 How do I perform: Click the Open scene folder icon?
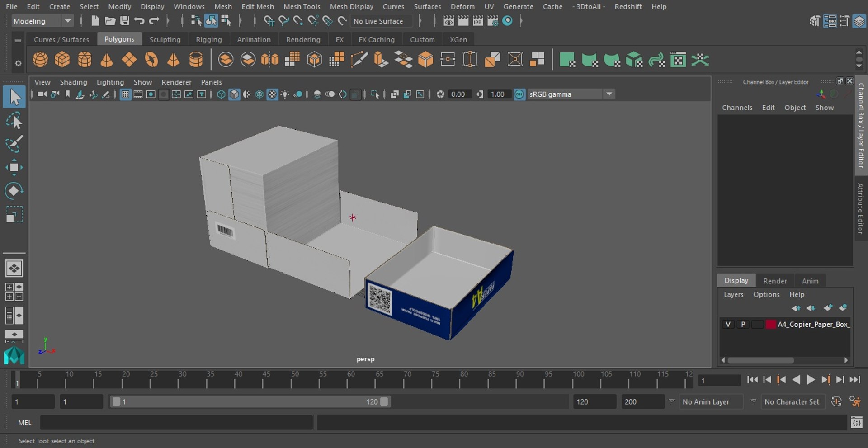click(110, 21)
